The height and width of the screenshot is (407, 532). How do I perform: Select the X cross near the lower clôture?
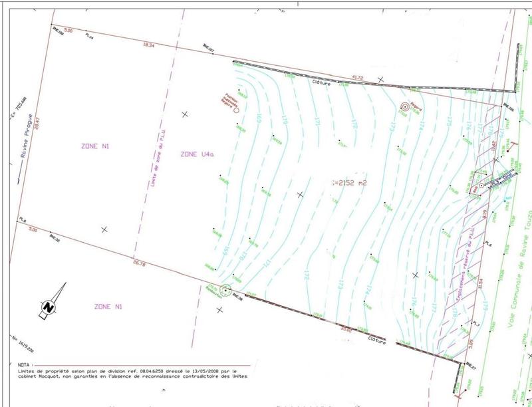pyautogui.click(x=219, y=310)
